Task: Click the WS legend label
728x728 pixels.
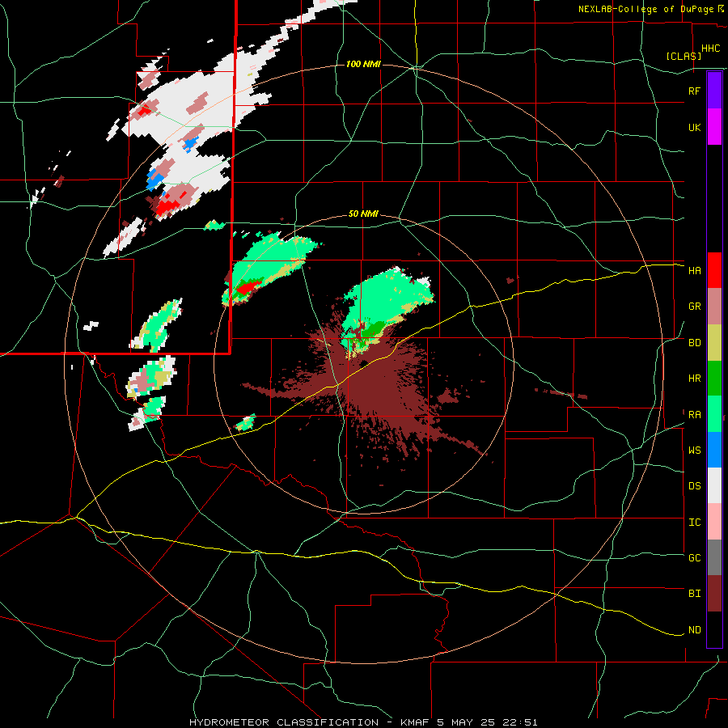Action: coord(694,451)
